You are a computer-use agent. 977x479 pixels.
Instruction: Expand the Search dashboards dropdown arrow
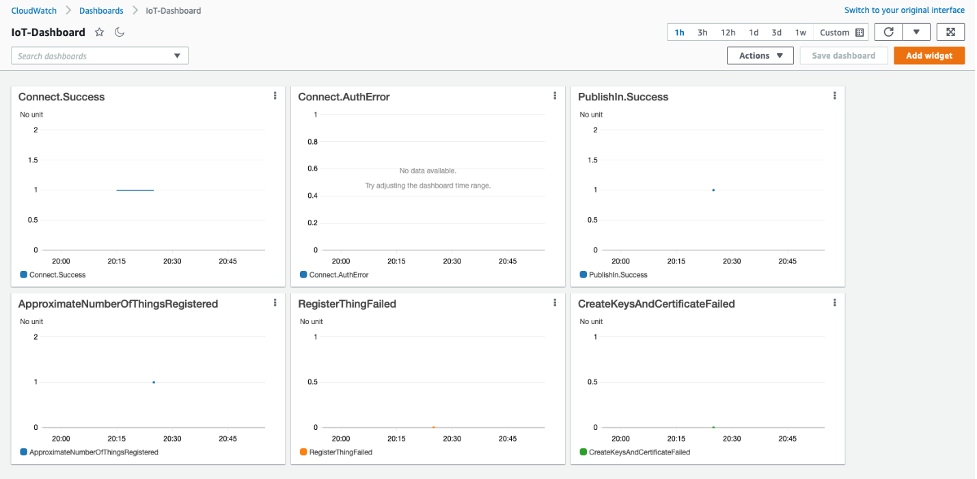click(x=177, y=56)
